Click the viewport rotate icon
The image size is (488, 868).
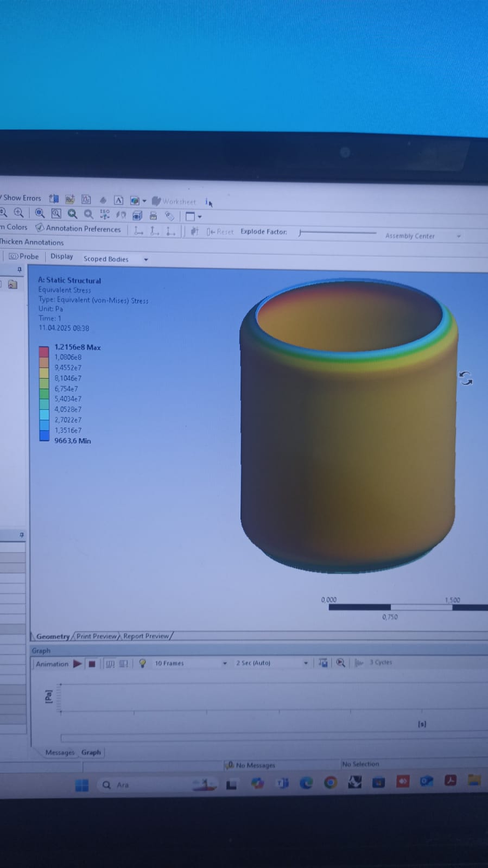[x=465, y=378]
